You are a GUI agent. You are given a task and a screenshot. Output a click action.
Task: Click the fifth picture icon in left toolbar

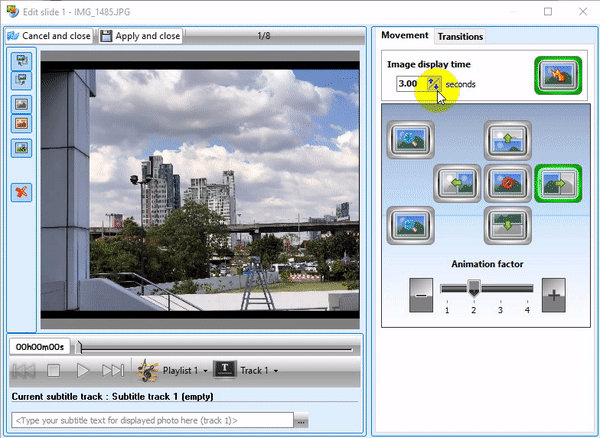[21, 148]
